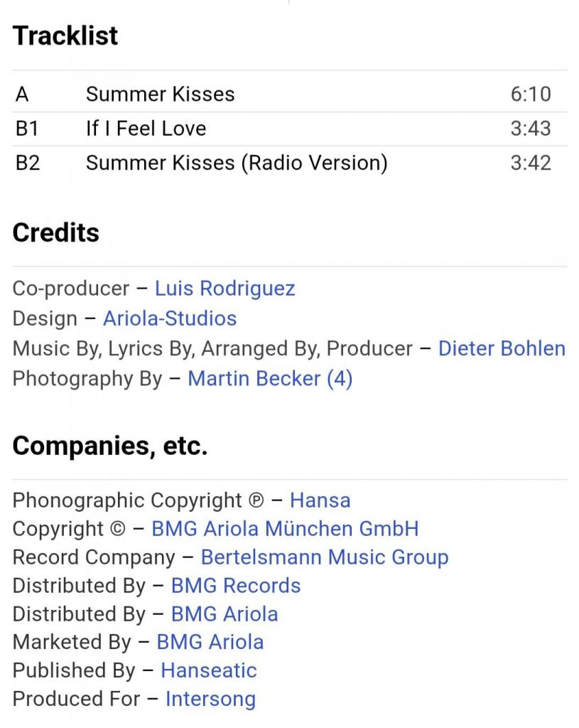Select Summer Kisses (Radio Version) track title
Viewport: 579px width, 728px height.
tap(237, 163)
